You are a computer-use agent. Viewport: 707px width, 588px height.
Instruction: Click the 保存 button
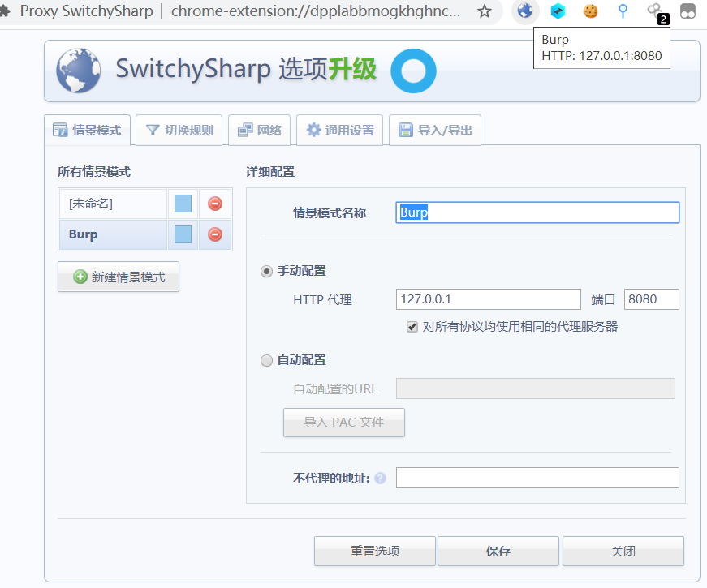(x=498, y=551)
